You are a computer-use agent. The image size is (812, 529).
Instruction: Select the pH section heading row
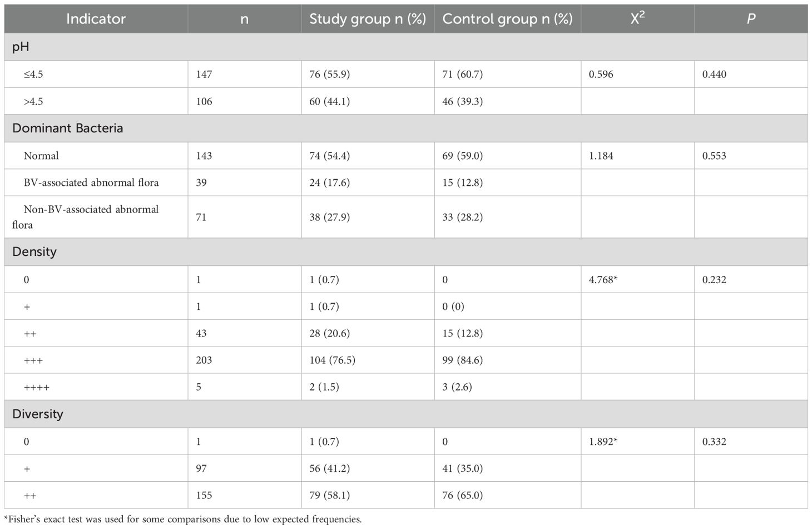[x=21, y=47]
